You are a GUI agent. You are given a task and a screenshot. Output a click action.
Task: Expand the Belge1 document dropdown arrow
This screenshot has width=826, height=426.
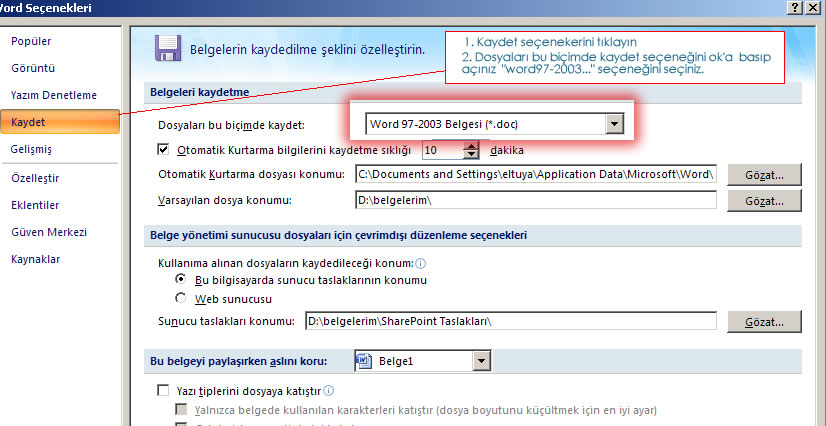pyautogui.click(x=482, y=360)
